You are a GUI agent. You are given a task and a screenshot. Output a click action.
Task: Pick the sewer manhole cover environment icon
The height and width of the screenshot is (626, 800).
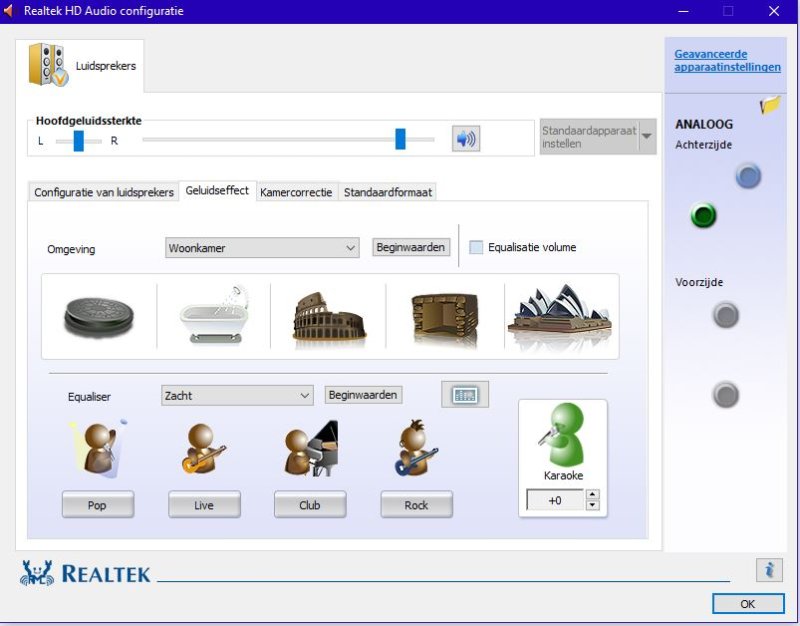click(99, 316)
